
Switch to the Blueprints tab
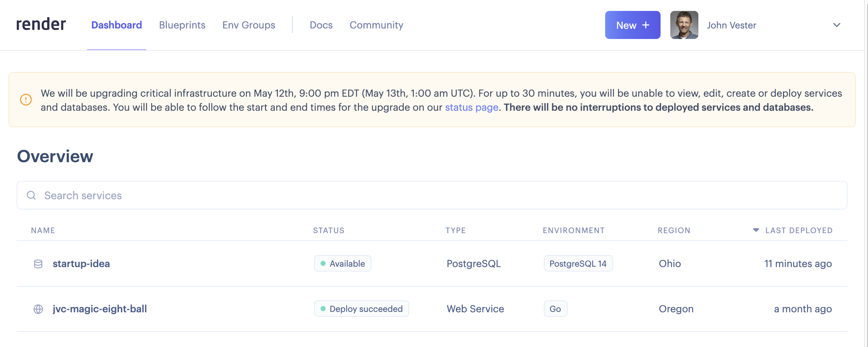pyautogui.click(x=182, y=25)
